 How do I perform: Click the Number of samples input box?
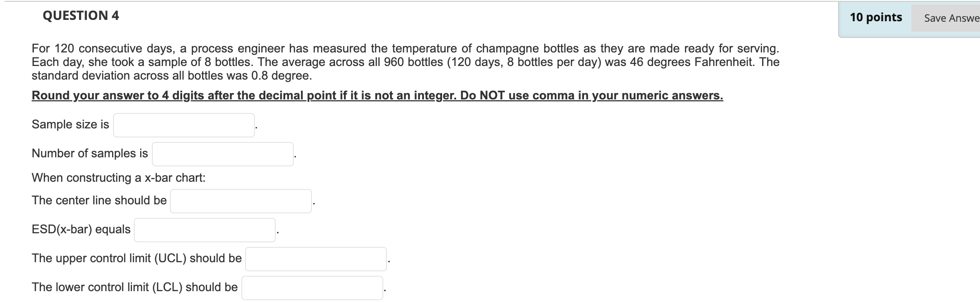(x=222, y=154)
